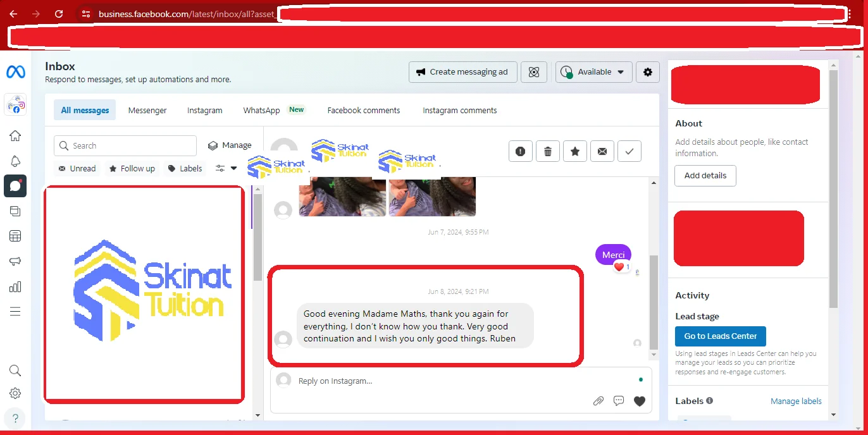Open Labels info tooltip icon
The height and width of the screenshot is (435, 868).
(x=710, y=401)
